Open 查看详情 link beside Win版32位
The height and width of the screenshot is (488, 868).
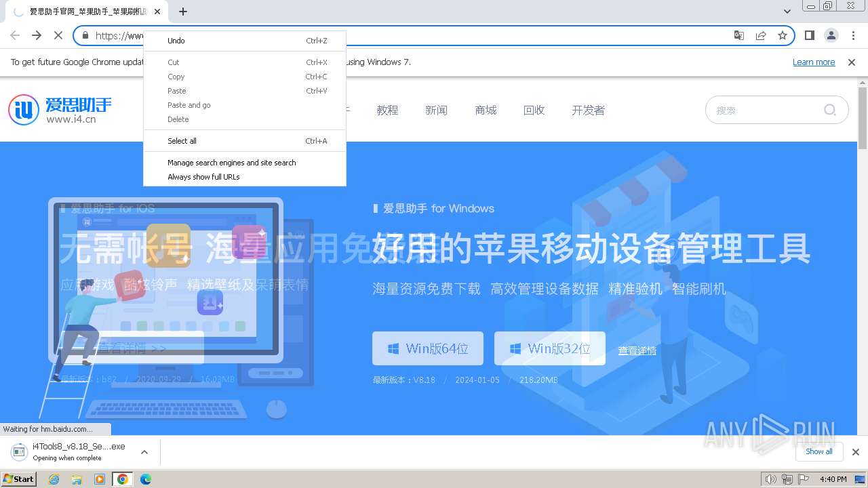pyautogui.click(x=637, y=350)
